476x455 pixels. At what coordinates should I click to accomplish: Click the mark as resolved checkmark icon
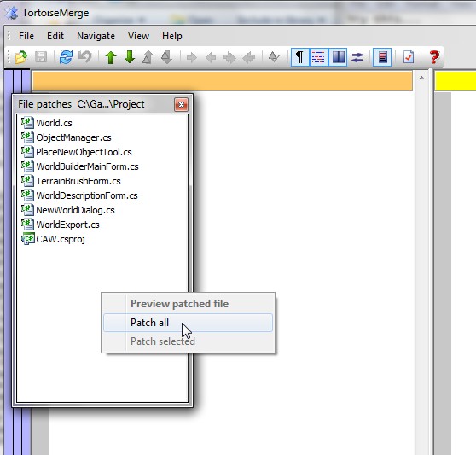409,57
